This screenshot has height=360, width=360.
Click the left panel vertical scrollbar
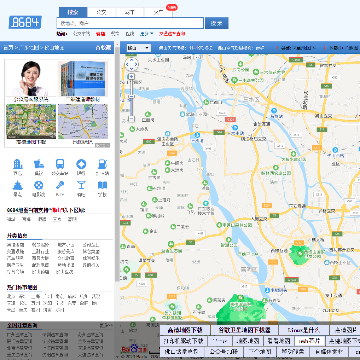[117, 163]
